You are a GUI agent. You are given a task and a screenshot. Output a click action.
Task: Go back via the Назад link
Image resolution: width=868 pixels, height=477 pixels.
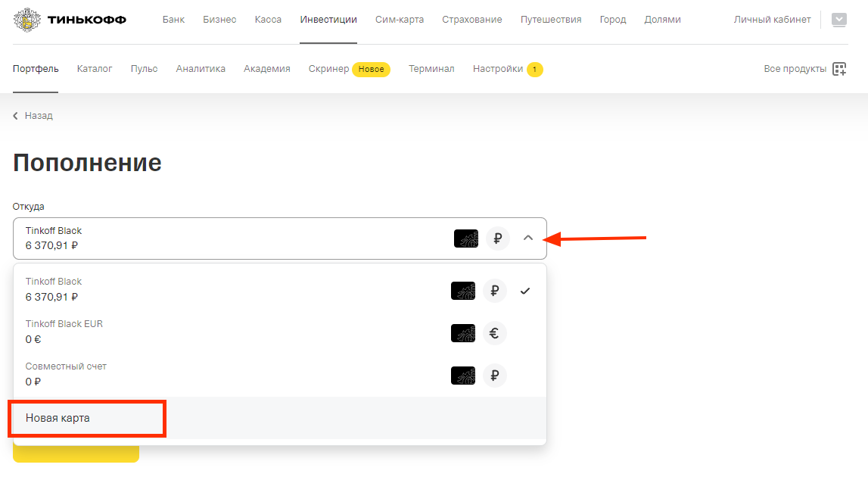point(39,116)
